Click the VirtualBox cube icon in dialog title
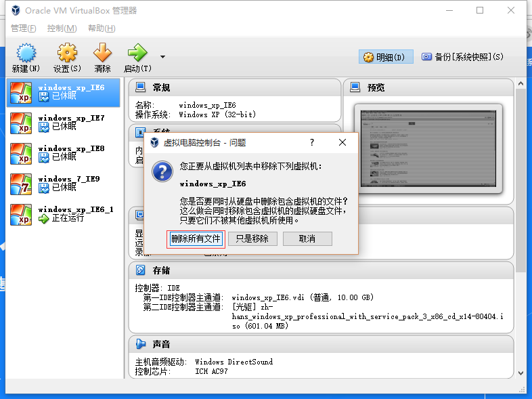This screenshot has height=399, width=532. [x=154, y=143]
